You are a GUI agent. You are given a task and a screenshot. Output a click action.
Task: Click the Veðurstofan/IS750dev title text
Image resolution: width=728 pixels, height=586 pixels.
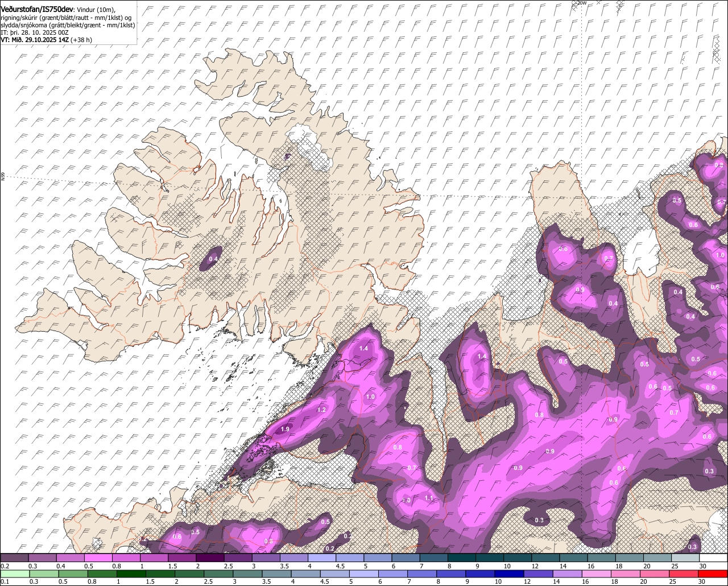(x=37, y=9)
